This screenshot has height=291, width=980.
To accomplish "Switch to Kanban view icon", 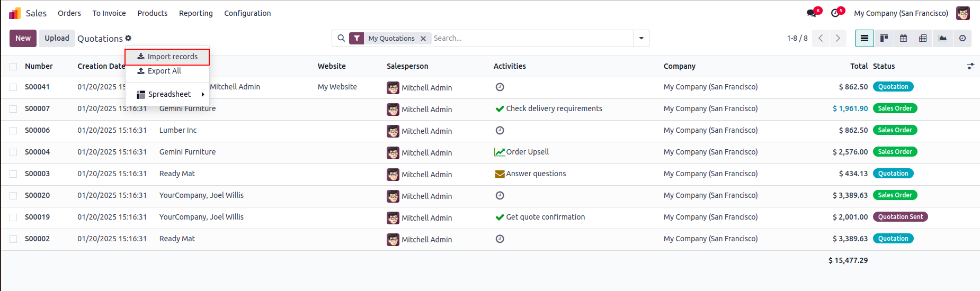I will point(884,38).
